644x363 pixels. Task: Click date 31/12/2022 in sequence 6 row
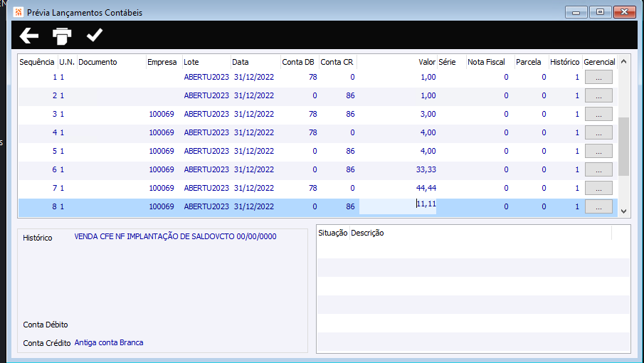[x=254, y=169]
